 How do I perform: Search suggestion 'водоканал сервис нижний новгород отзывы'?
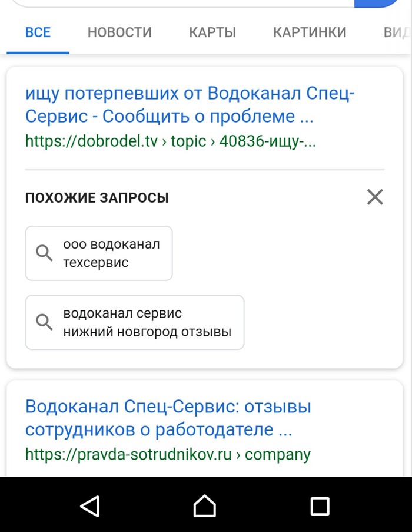(147, 322)
